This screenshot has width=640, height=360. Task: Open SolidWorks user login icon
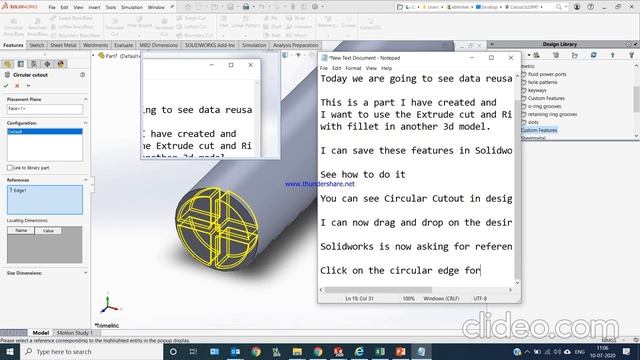tap(577, 7)
